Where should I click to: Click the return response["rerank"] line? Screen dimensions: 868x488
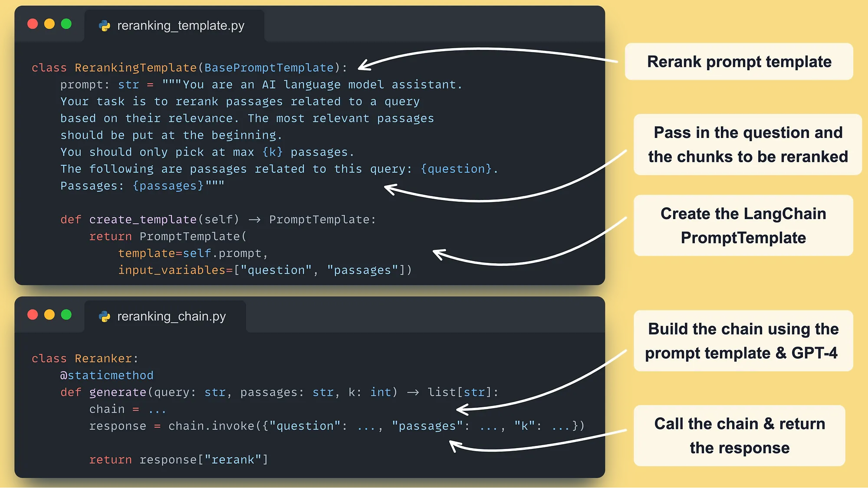[x=178, y=460]
